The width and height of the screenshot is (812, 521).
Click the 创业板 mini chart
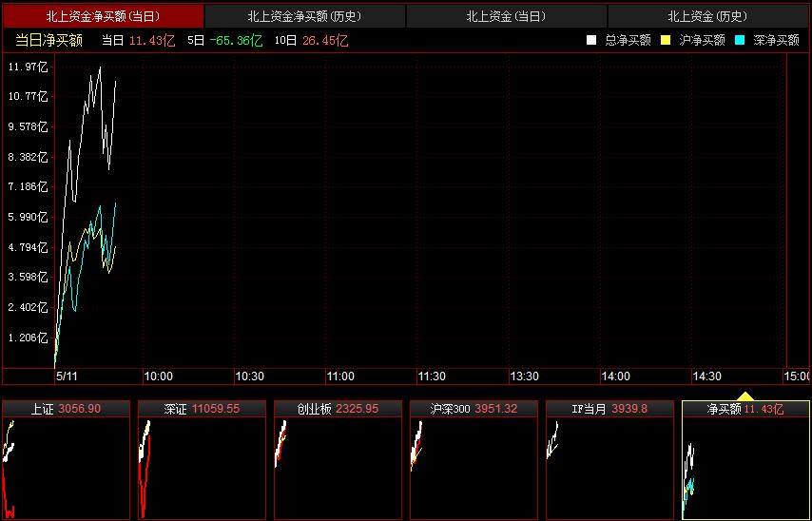(338, 460)
